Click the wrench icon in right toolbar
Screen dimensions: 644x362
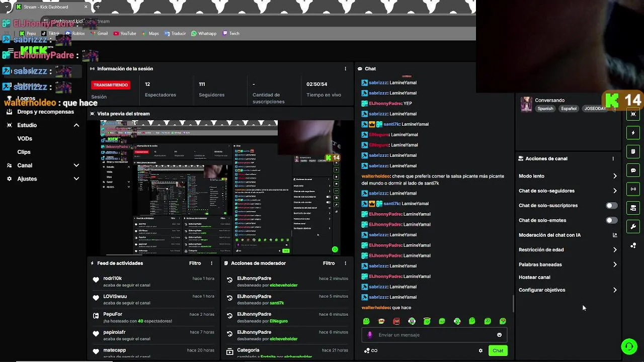(633, 226)
